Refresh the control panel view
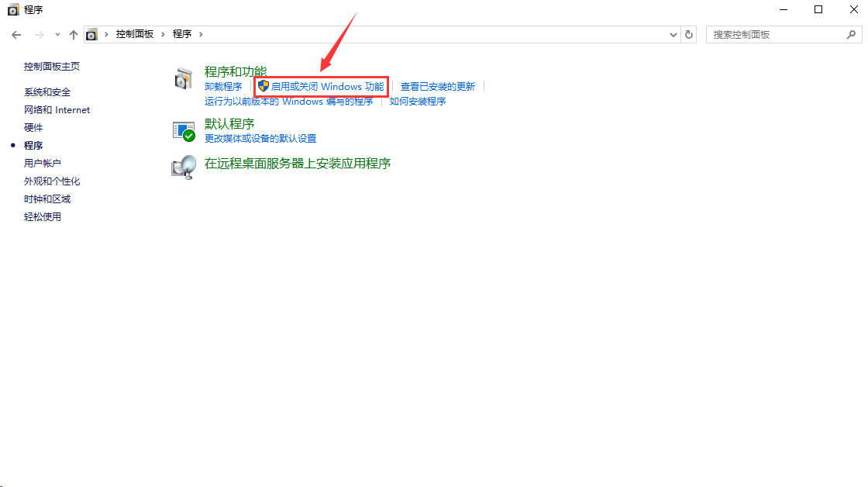Screen dimensions: 868x487 coord(689,34)
